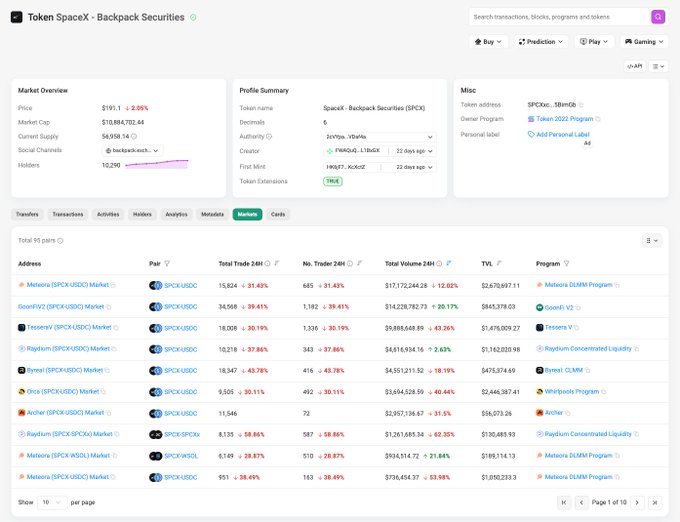Click Total Trade 24H info icon
Image resolution: width=680 pixels, height=522 pixels.
268,264
